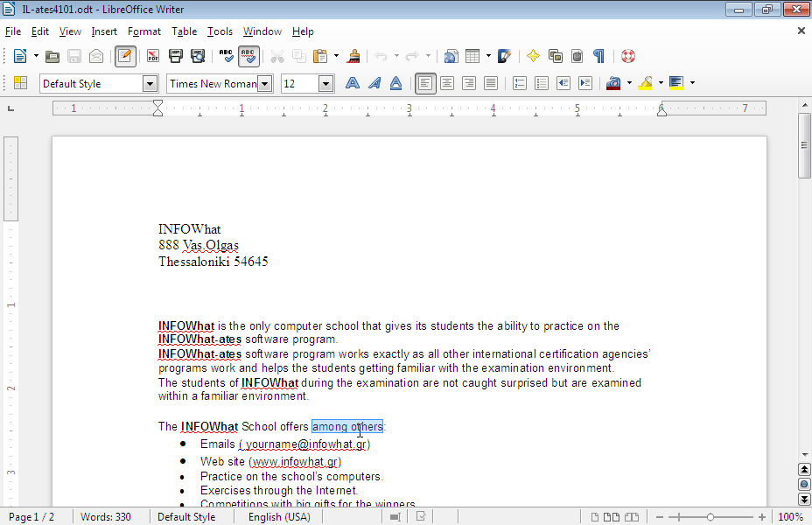Viewport: 812px width, 525px height.
Task: Expand Font Color dropdown arrow
Action: click(629, 83)
